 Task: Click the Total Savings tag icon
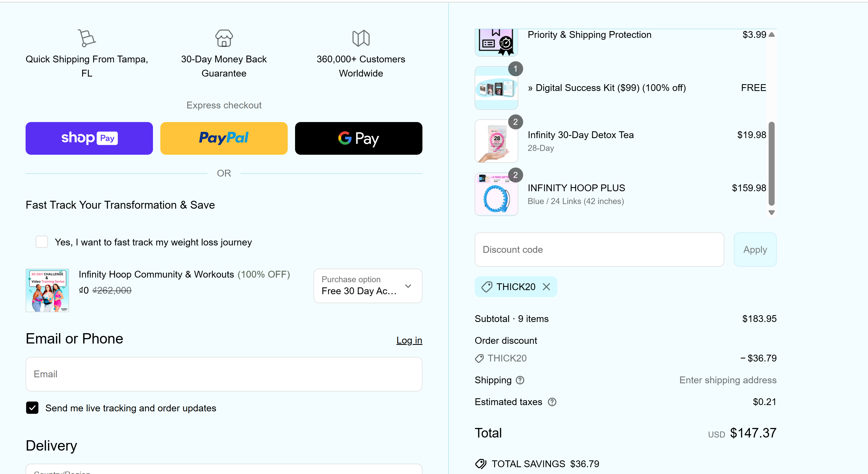click(481, 464)
